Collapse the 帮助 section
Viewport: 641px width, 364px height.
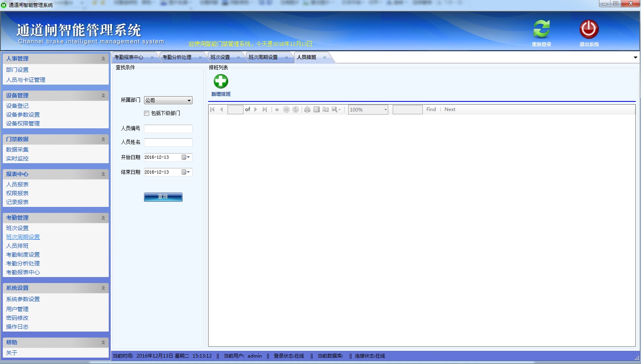[x=103, y=342]
